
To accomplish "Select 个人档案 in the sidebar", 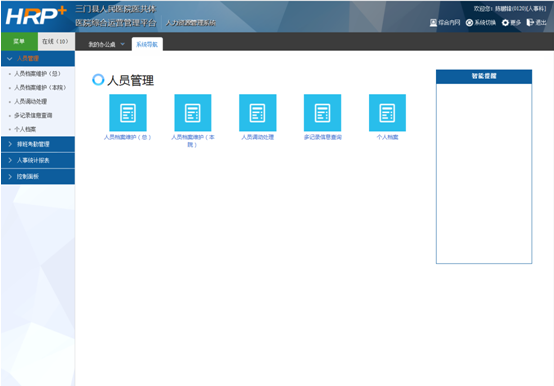I will coord(25,129).
